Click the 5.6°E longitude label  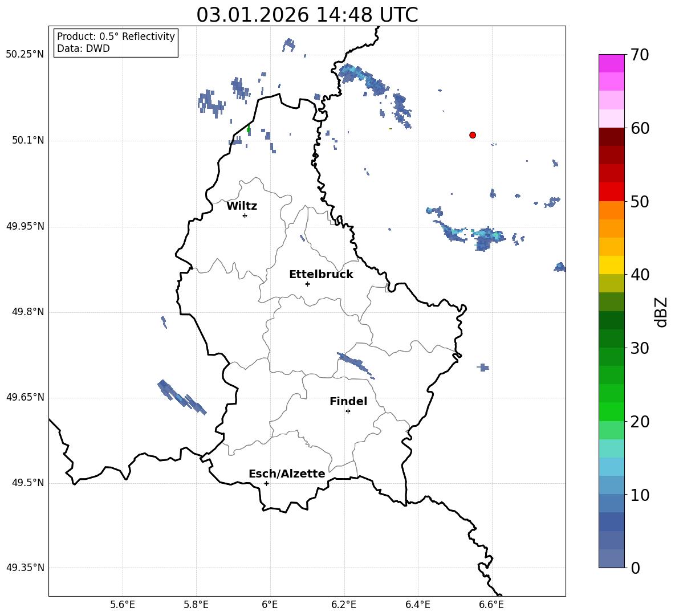coord(122,605)
